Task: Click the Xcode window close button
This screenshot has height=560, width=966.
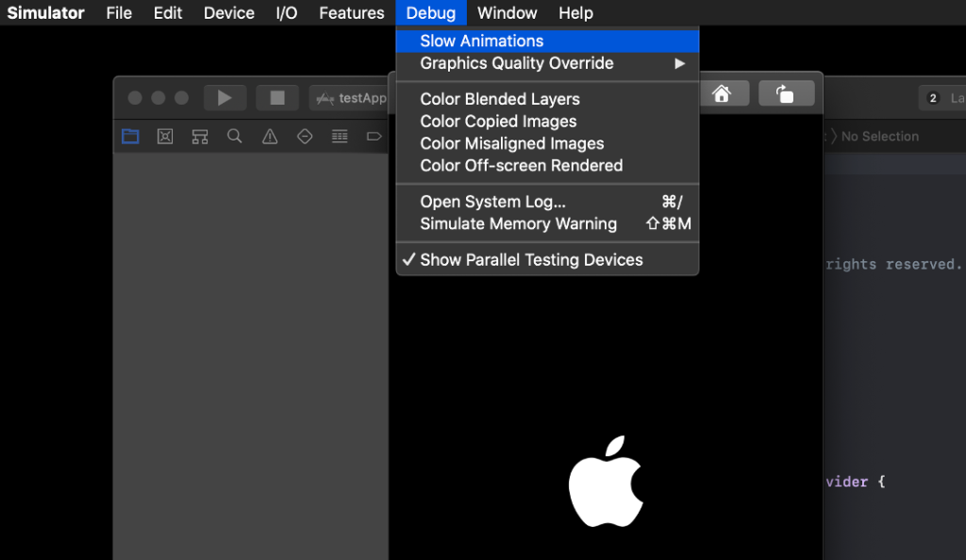Action: point(135,98)
